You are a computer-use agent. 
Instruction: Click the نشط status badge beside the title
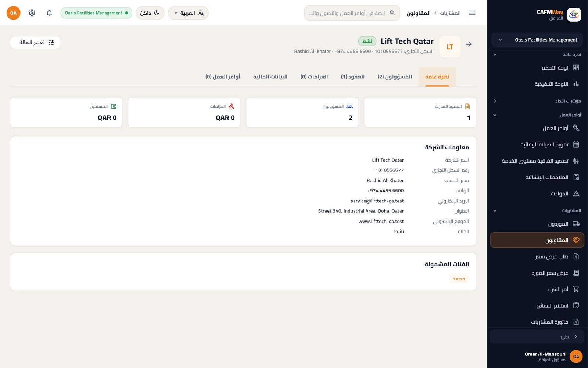[367, 41]
